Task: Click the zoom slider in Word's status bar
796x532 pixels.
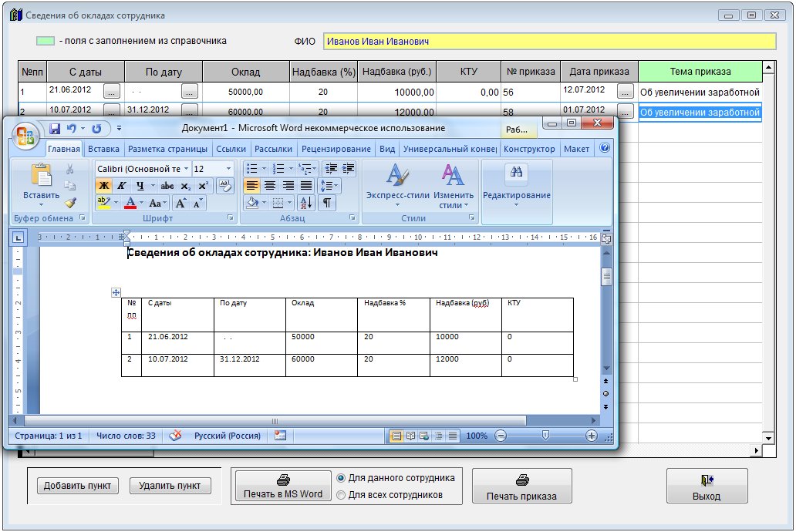Action: (x=545, y=436)
